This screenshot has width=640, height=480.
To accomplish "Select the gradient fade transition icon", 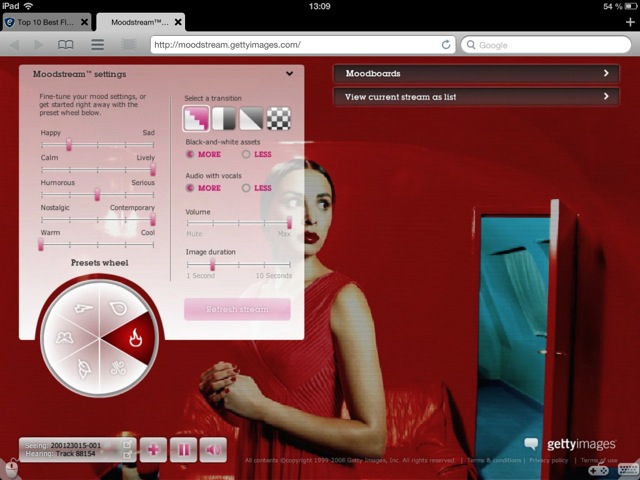I will pyautogui.click(x=224, y=118).
